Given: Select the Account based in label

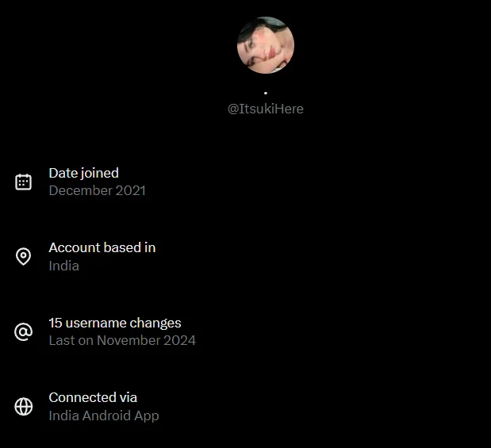Looking at the screenshot, I should (x=102, y=247).
